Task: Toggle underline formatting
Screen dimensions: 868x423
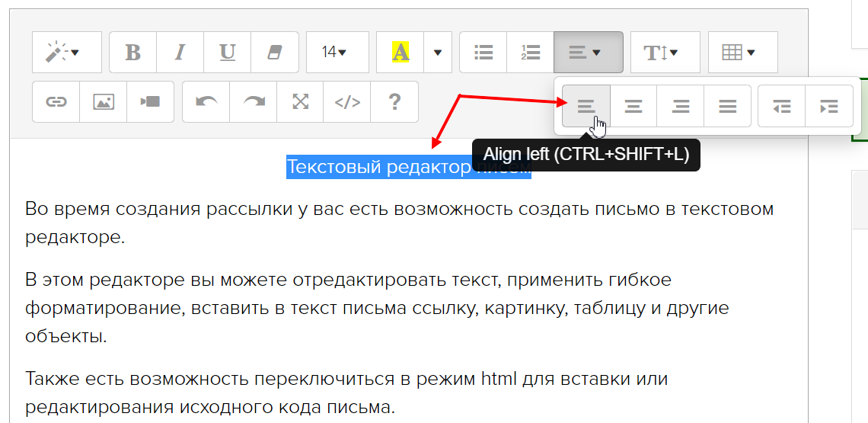Action: tap(227, 53)
